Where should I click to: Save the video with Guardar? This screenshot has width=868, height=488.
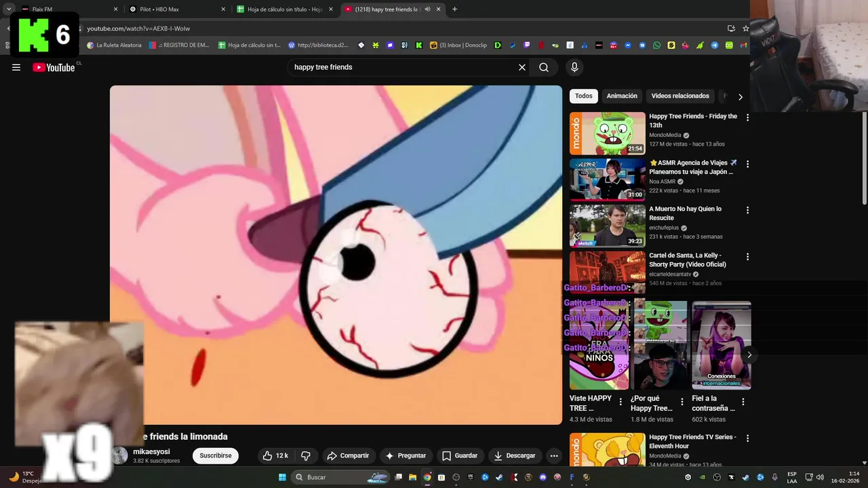pyautogui.click(x=460, y=455)
